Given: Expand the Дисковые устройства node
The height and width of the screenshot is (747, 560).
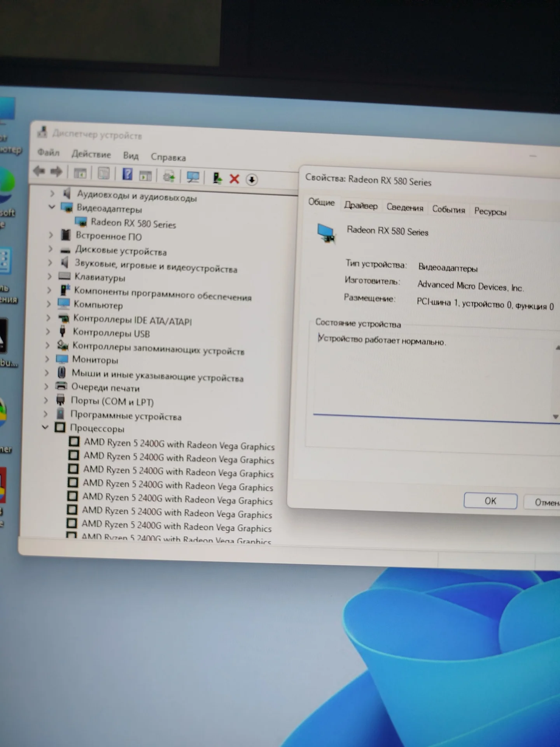Looking at the screenshot, I should click(50, 249).
